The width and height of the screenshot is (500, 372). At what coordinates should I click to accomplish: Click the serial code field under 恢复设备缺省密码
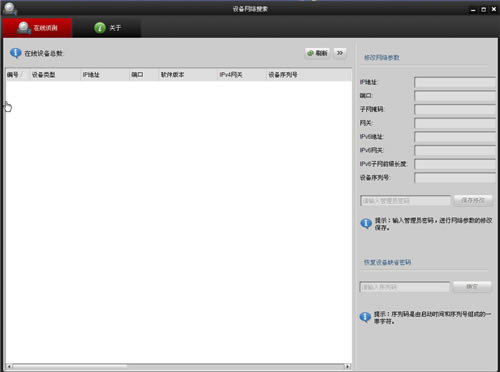[x=405, y=287]
